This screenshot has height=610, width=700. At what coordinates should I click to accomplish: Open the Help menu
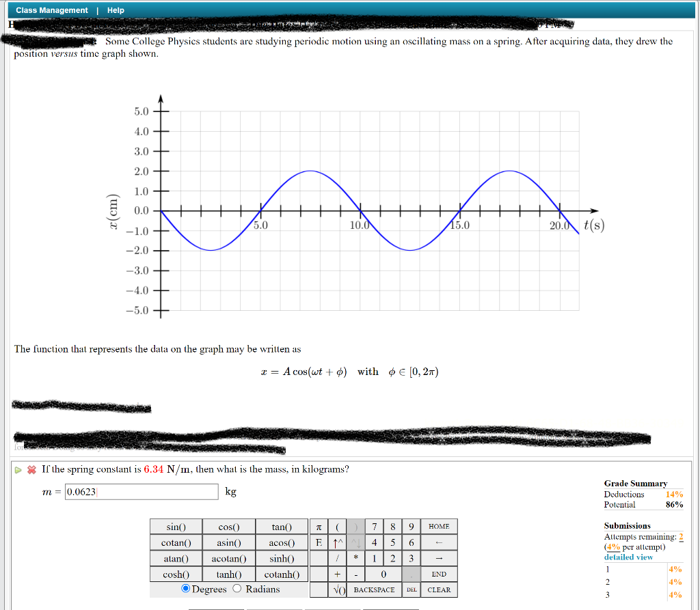click(x=115, y=10)
